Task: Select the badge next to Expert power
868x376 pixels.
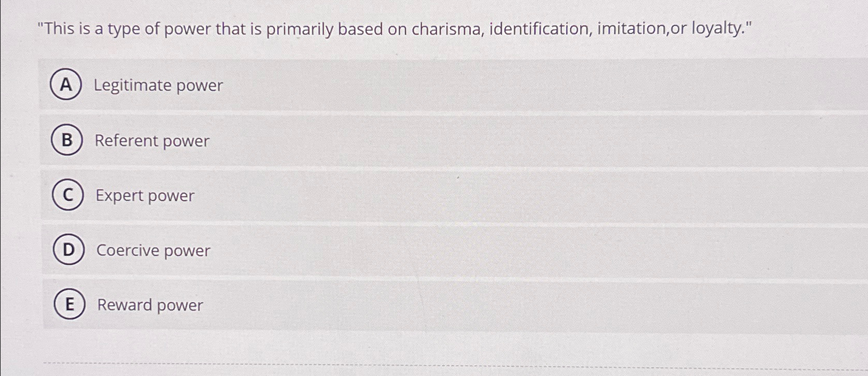Action: pyautogui.click(x=68, y=195)
